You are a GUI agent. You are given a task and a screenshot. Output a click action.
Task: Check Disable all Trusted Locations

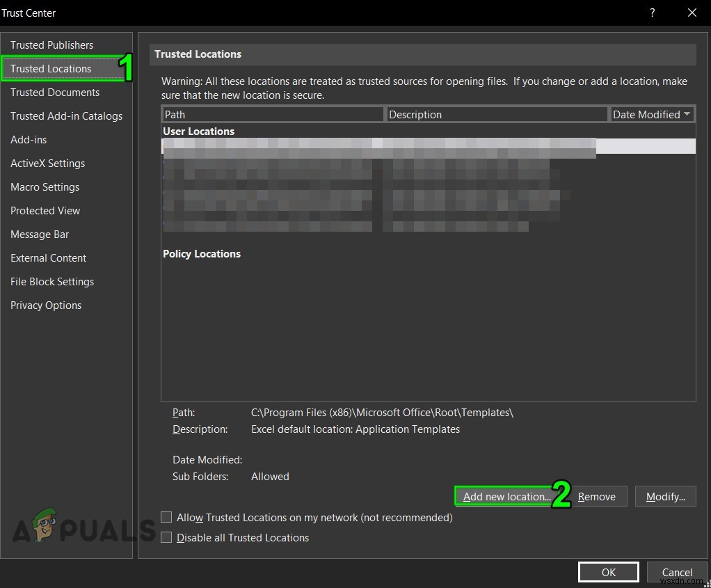pyautogui.click(x=166, y=537)
